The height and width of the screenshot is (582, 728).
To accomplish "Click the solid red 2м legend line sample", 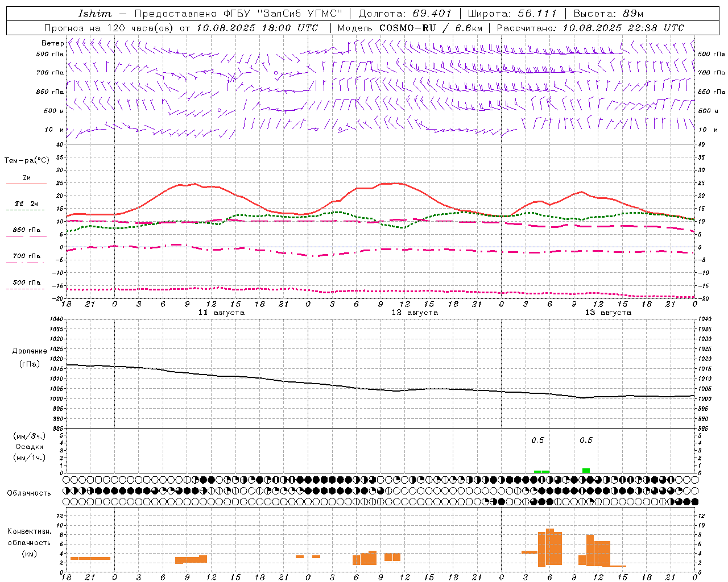I will coord(26,184).
